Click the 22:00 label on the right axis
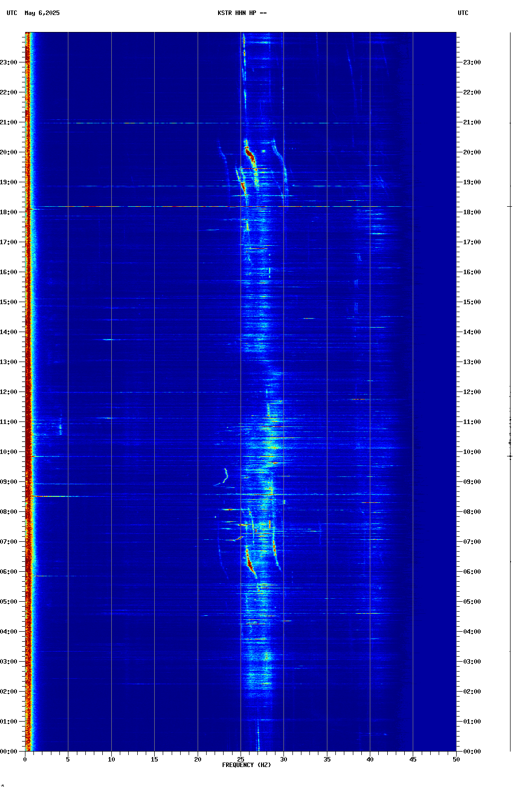 point(472,92)
